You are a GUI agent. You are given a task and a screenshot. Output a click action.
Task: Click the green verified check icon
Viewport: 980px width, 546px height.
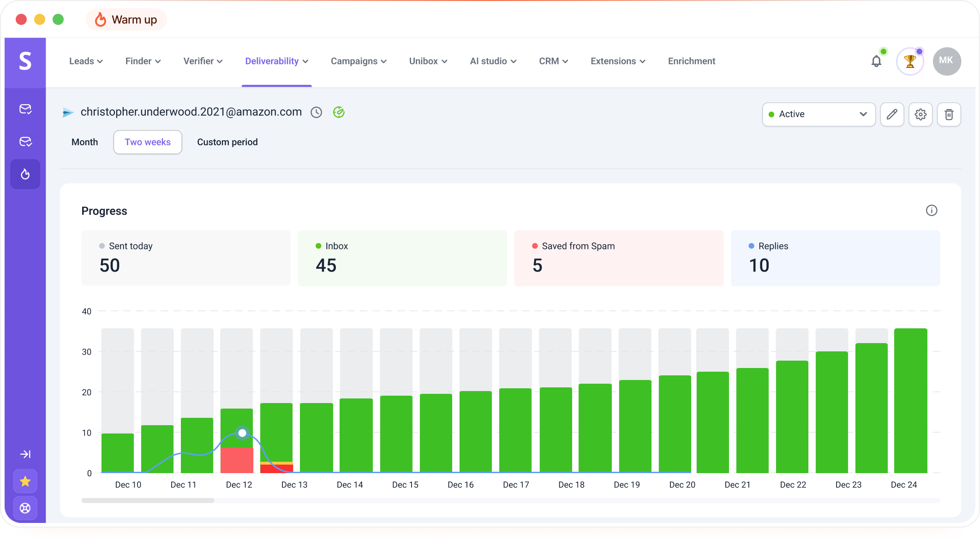coord(339,113)
